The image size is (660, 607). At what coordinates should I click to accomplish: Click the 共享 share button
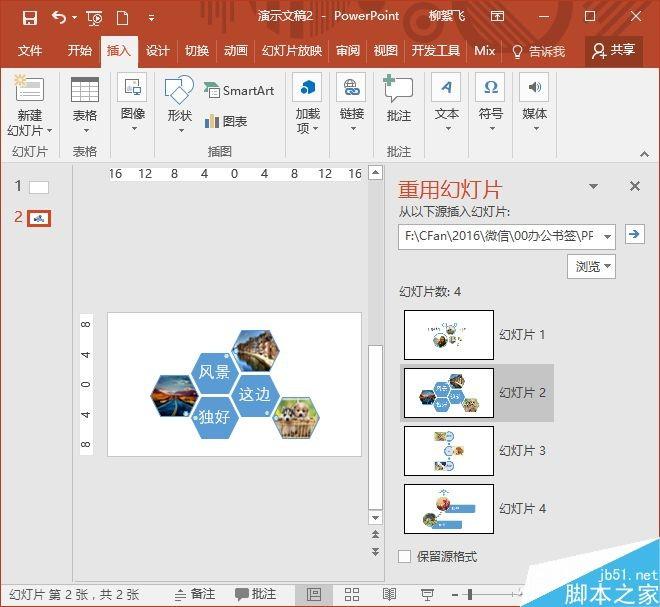(613, 50)
